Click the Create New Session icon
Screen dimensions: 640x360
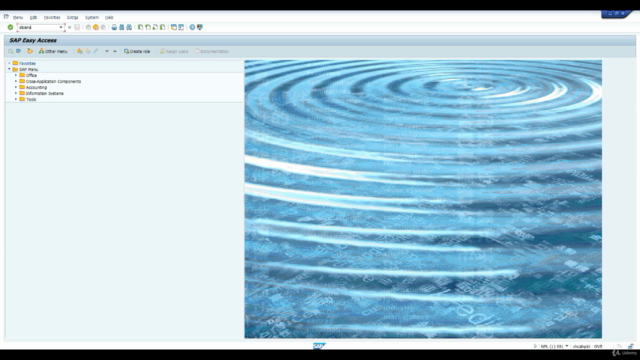[x=174, y=27]
